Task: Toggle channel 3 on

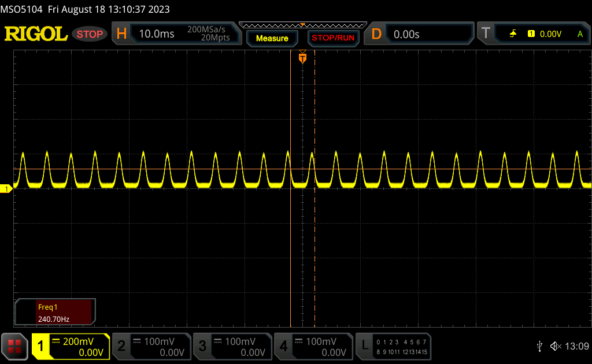Action: (202, 346)
